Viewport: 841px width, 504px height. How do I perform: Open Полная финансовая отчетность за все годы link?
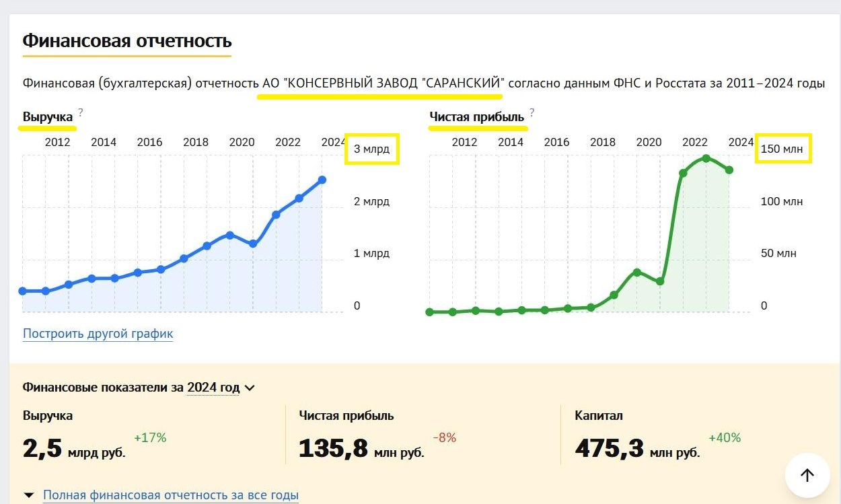pyautogui.click(x=170, y=495)
